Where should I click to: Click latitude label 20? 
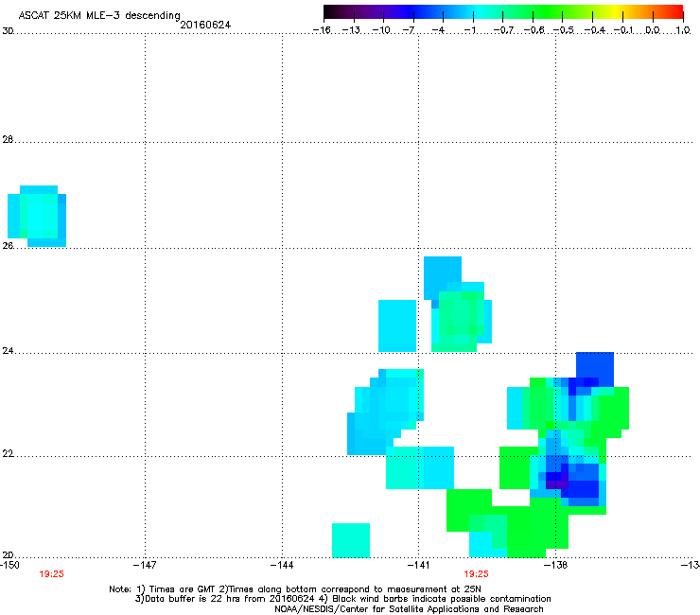tap(8, 554)
